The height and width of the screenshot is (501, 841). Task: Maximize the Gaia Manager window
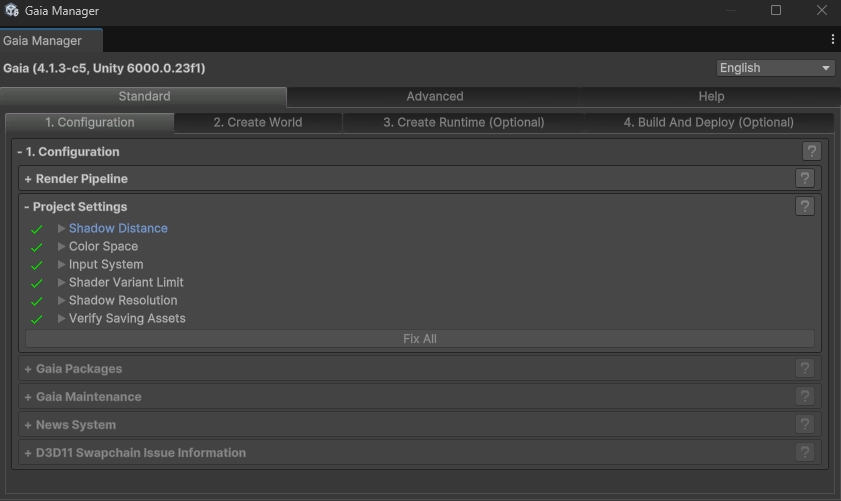(x=776, y=10)
